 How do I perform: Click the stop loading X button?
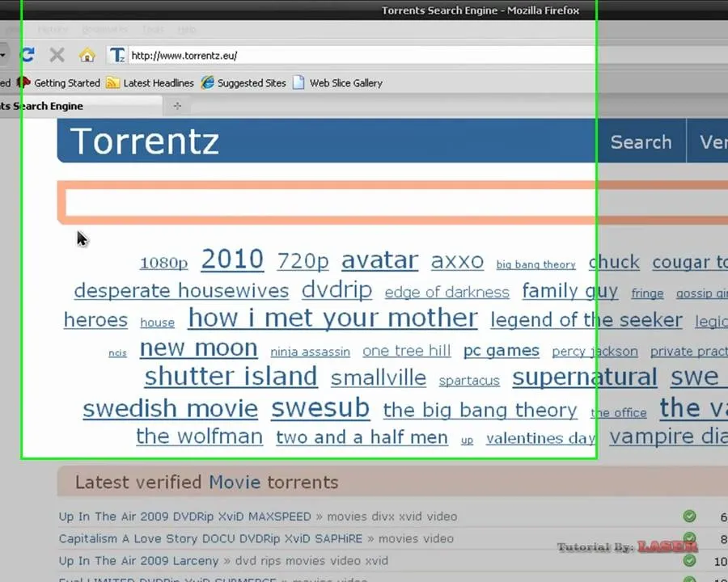tap(57, 55)
